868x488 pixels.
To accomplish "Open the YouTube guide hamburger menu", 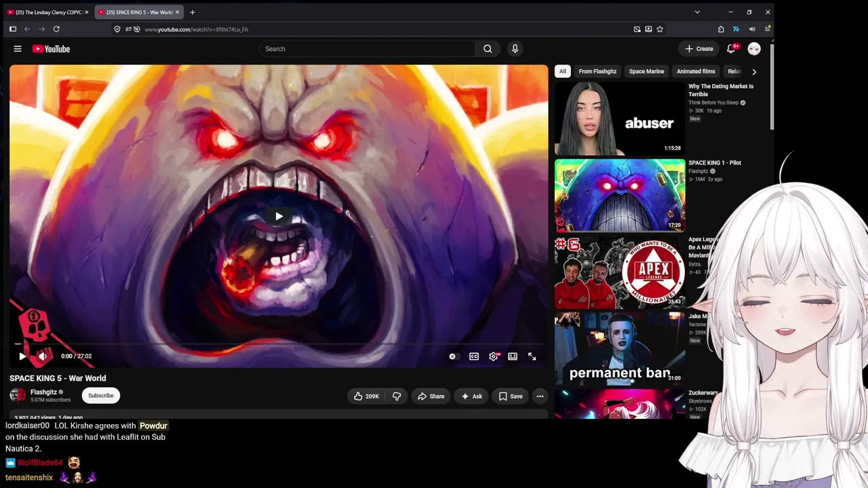I will point(18,49).
